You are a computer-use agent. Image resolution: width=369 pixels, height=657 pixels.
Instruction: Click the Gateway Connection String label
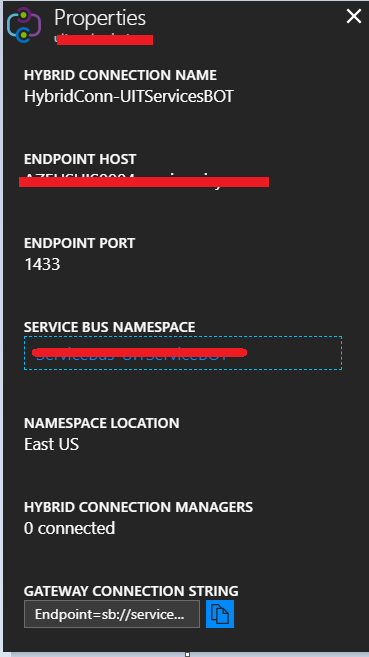pyautogui.click(x=131, y=591)
